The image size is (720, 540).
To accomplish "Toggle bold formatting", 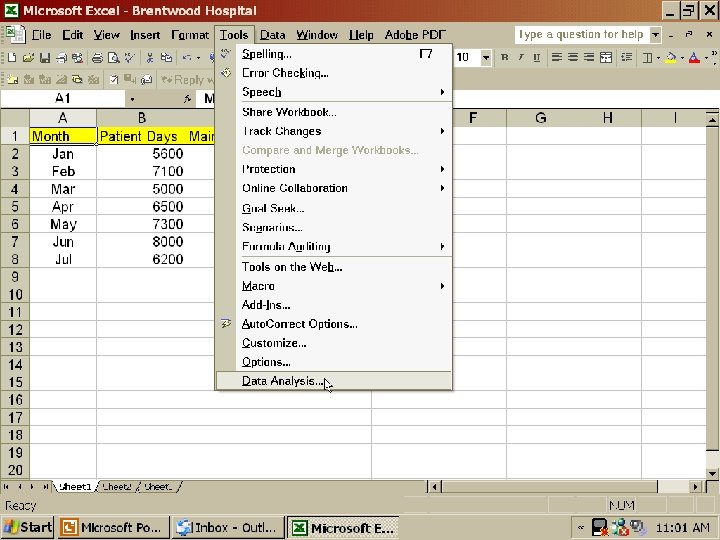I will (x=505, y=57).
